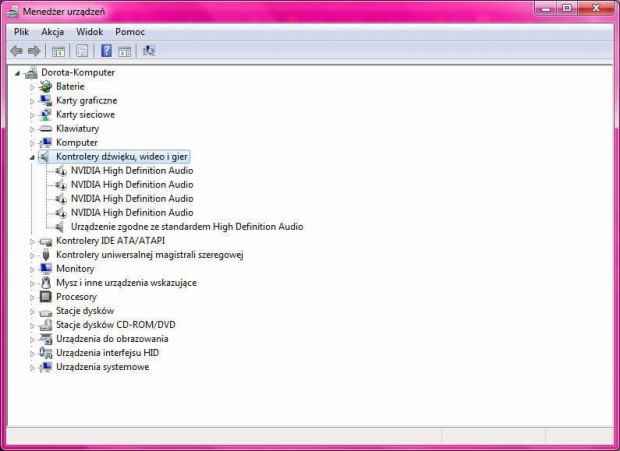Click the scan for hardware changes icon
Viewport: 620px width, 451px height.
pos(149,51)
